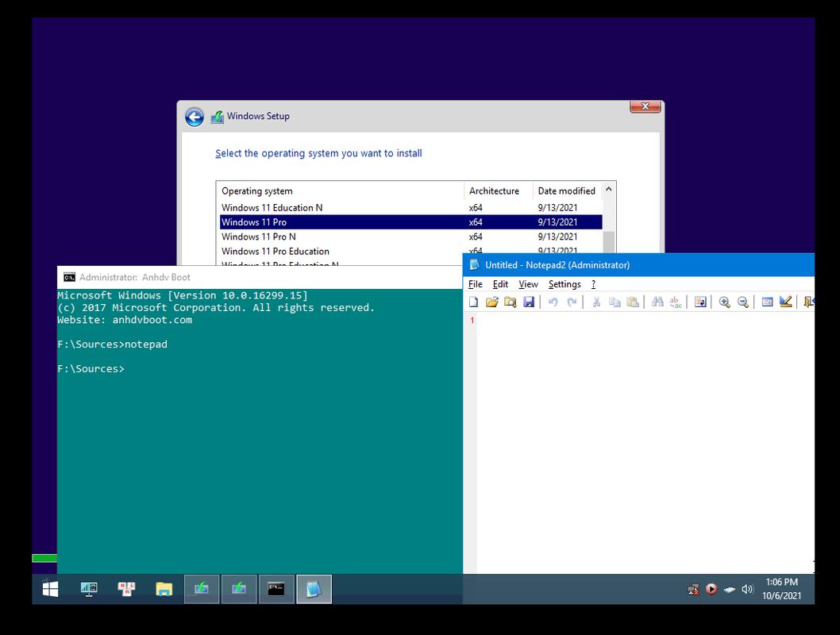
Task: Open the File menu in Notepad2
Action: coord(475,284)
